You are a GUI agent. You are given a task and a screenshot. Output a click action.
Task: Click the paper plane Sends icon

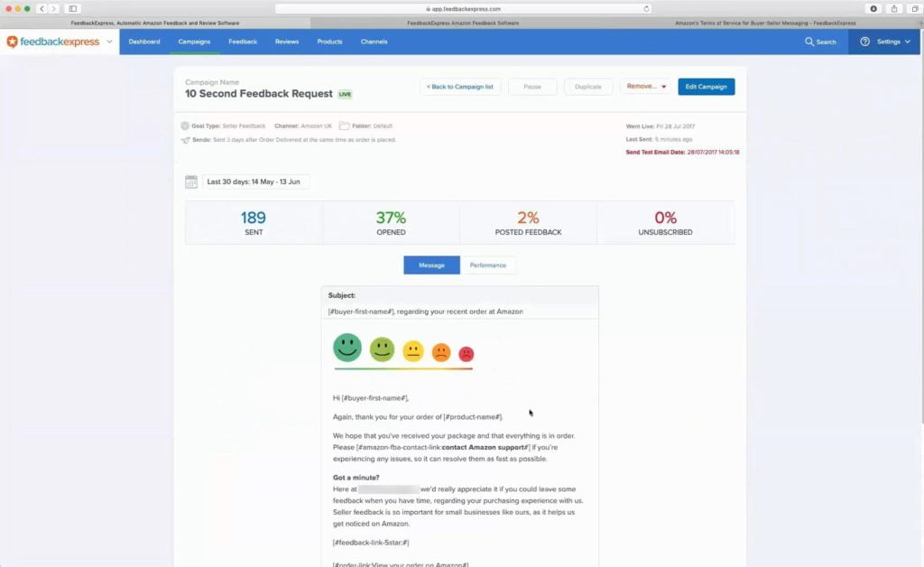(186, 140)
